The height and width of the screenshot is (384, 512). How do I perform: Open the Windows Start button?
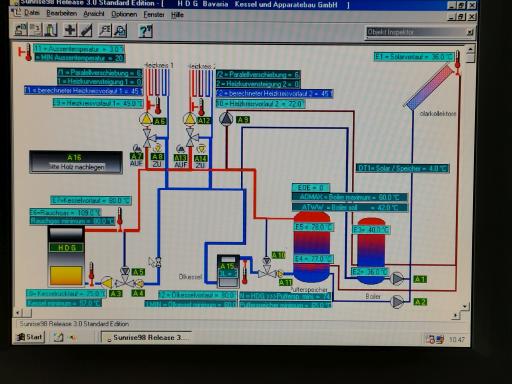point(29,337)
